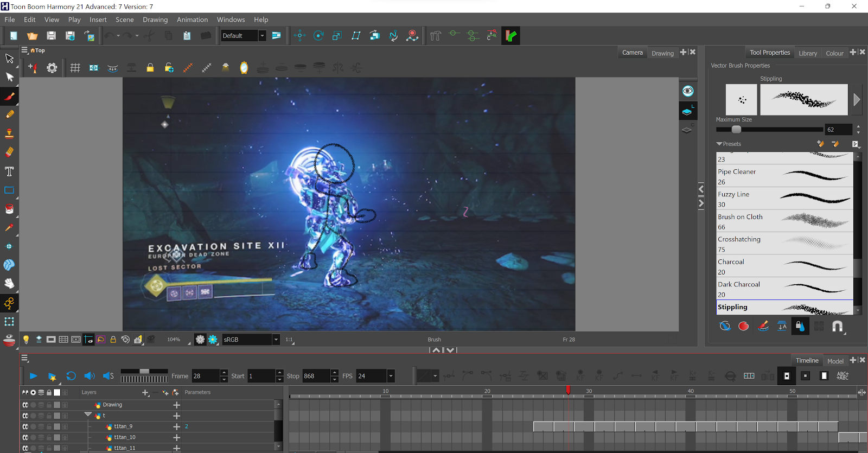Image resolution: width=868 pixels, height=453 pixels.
Task: Open the Scene menu
Action: click(124, 20)
